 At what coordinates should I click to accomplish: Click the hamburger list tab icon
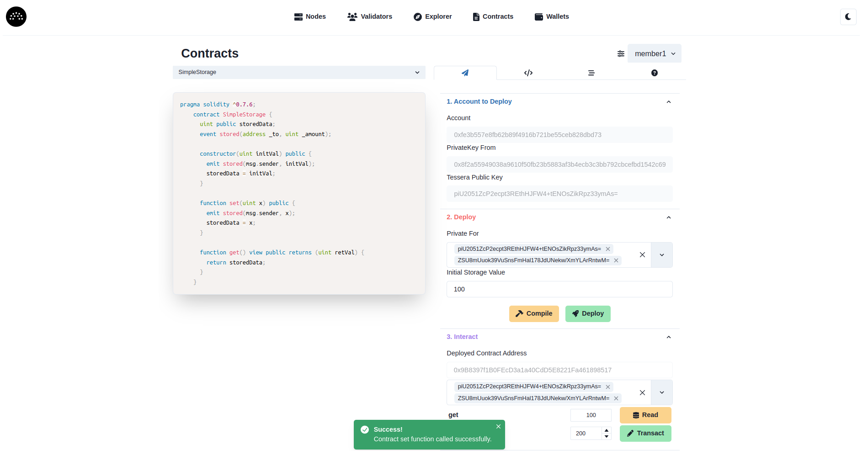(x=591, y=73)
